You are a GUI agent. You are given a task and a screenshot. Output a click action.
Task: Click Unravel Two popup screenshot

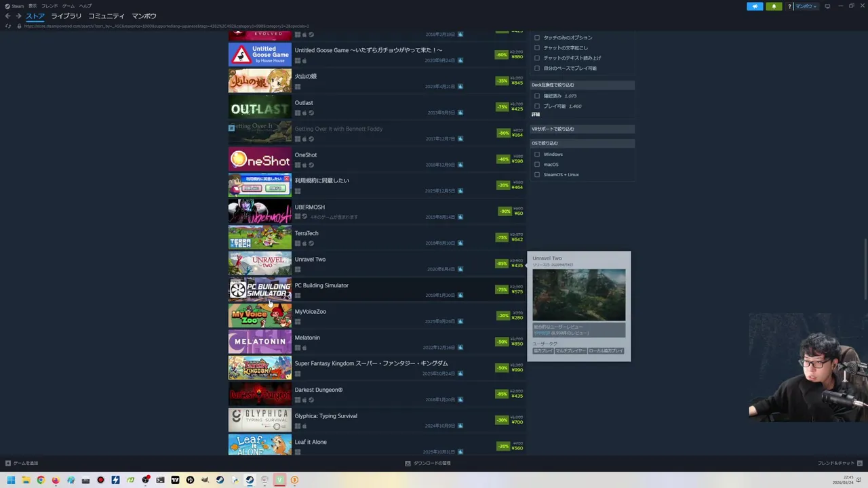(579, 295)
